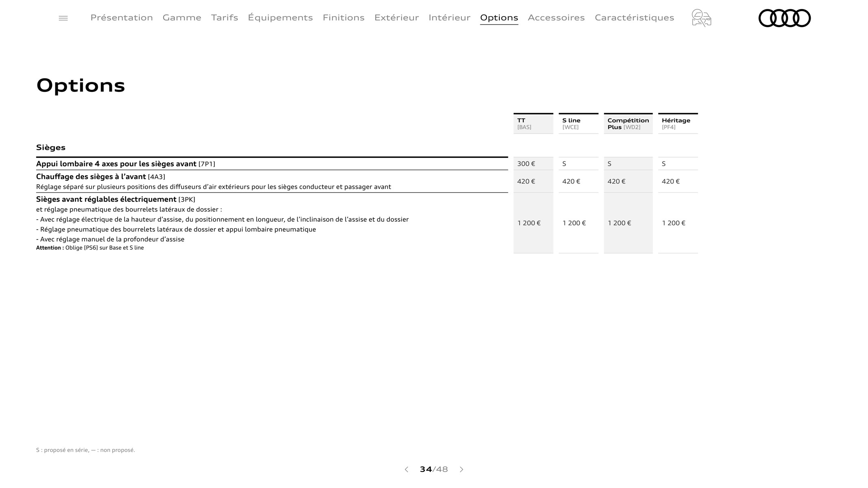The image size is (868, 488).
Task: Click the Audi four rings logo
Action: pos(785,18)
